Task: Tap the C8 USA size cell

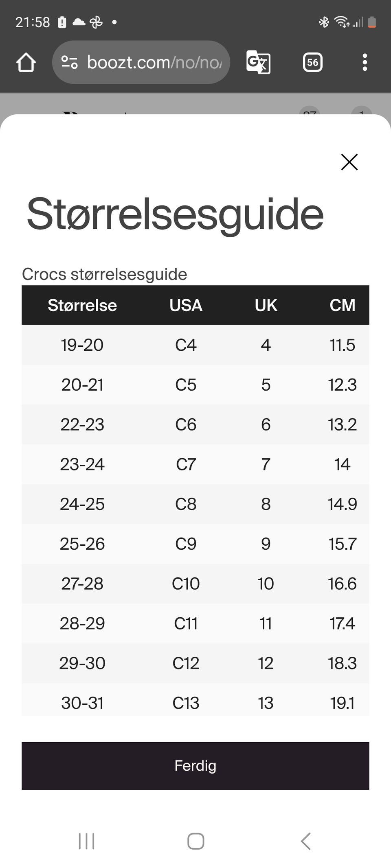Action: (x=186, y=504)
